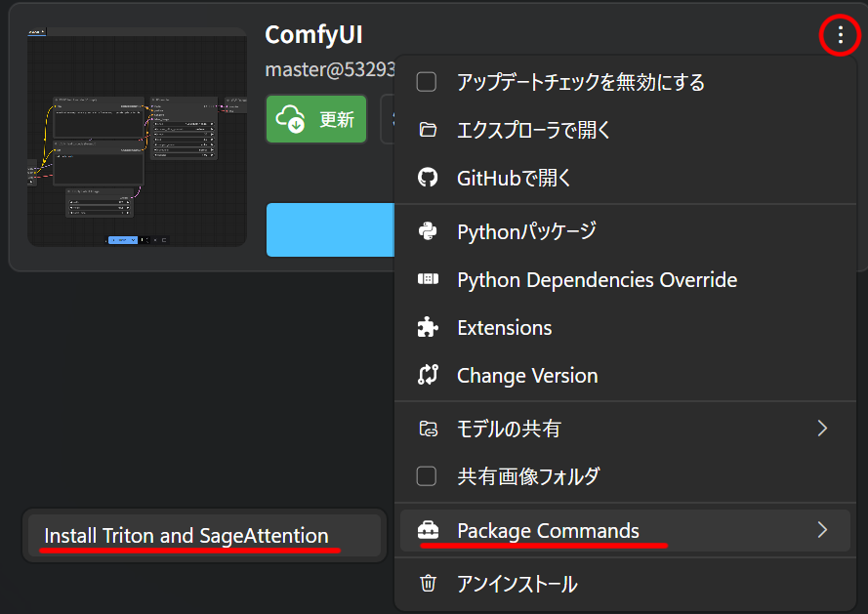The height and width of the screenshot is (614, 868).
Task: Expand the モデルの共有 submenu arrow
Action: point(822,429)
